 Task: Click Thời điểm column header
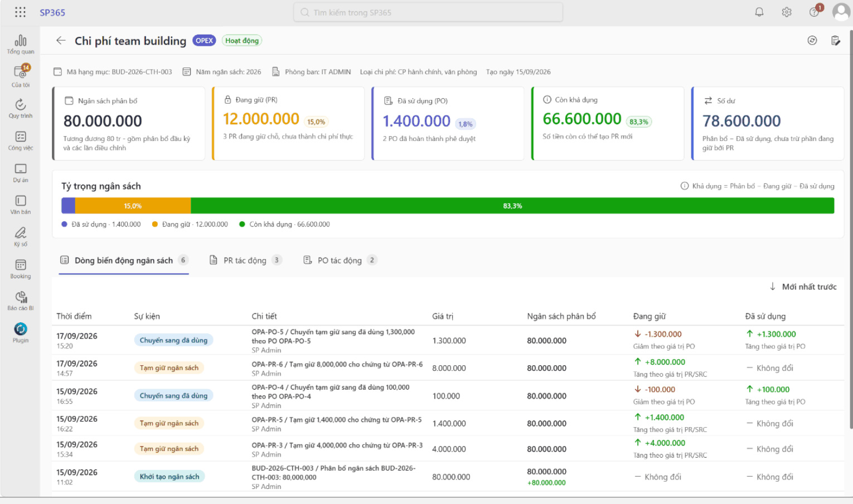(74, 316)
